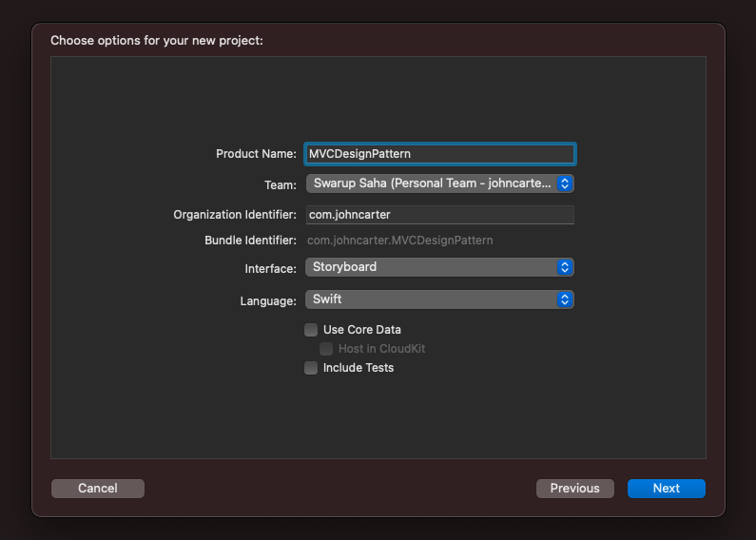Click the Include Tests label text

359,368
